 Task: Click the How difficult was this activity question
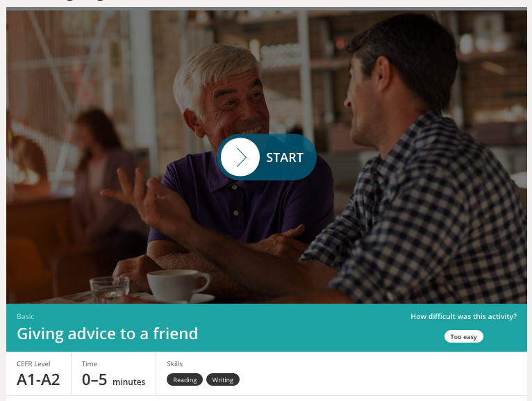coord(463,316)
